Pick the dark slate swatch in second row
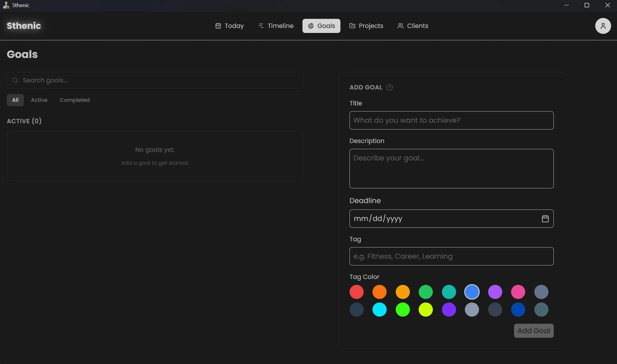 (495, 310)
